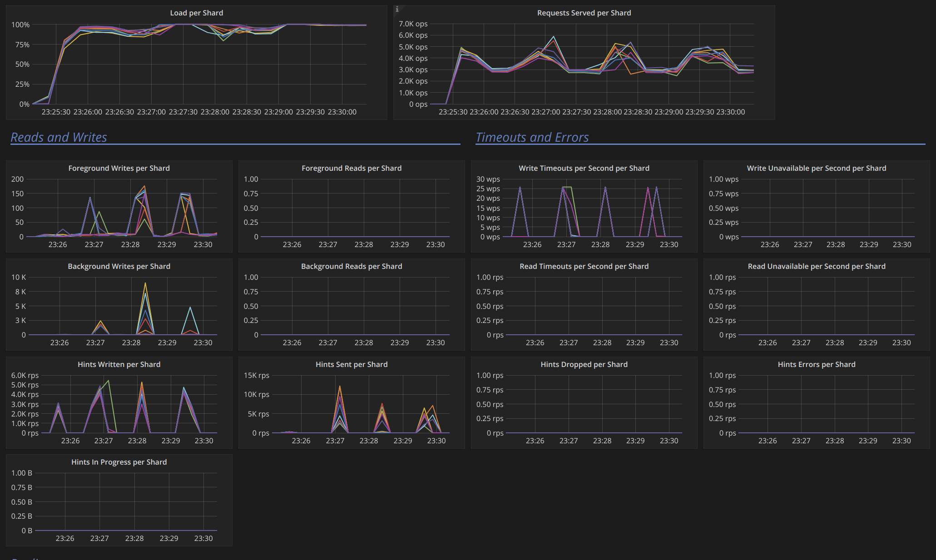Viewport: 936px width, 560px height.
Task: Click Hints In Progress per Shard title
Action: coord(119,462)
